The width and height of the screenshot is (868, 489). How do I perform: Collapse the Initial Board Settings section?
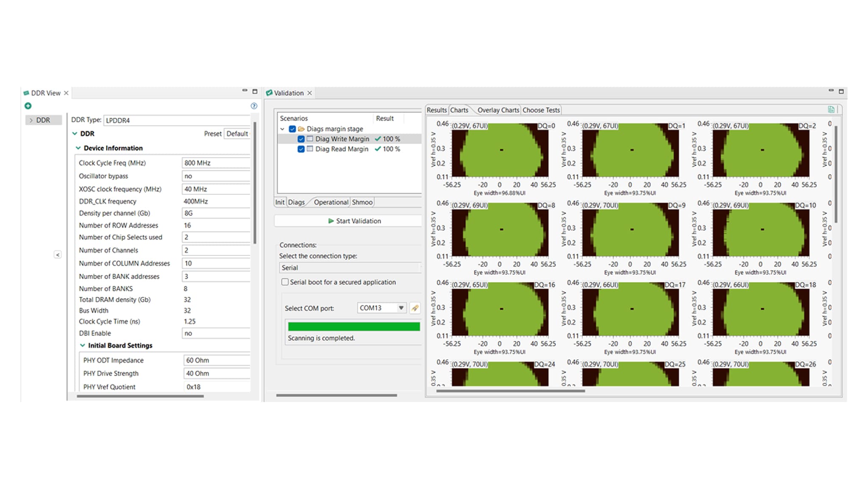[x=82, y=346]
